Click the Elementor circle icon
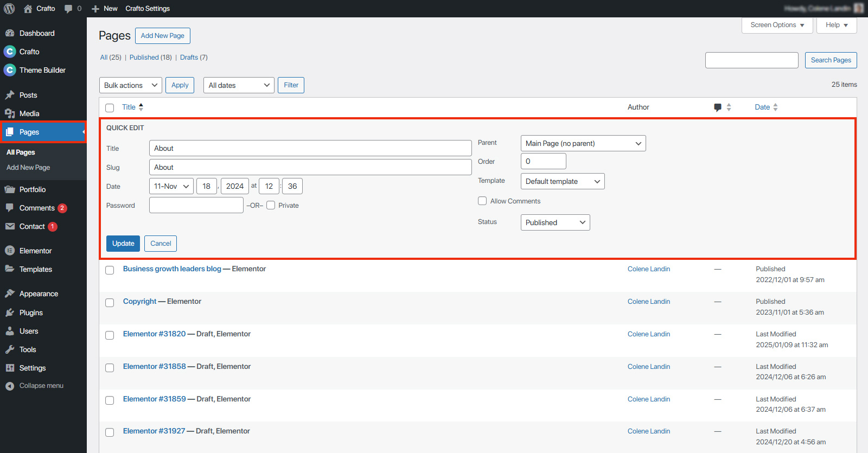This screenshot has height=453, width=868. 10,251
